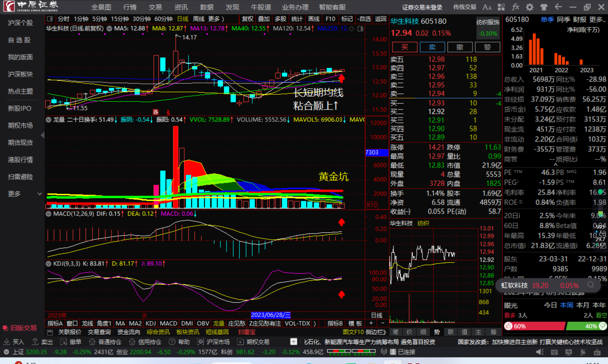Change skin theme via shirt icon
This screenshot has height=364, width=608.
544,7
